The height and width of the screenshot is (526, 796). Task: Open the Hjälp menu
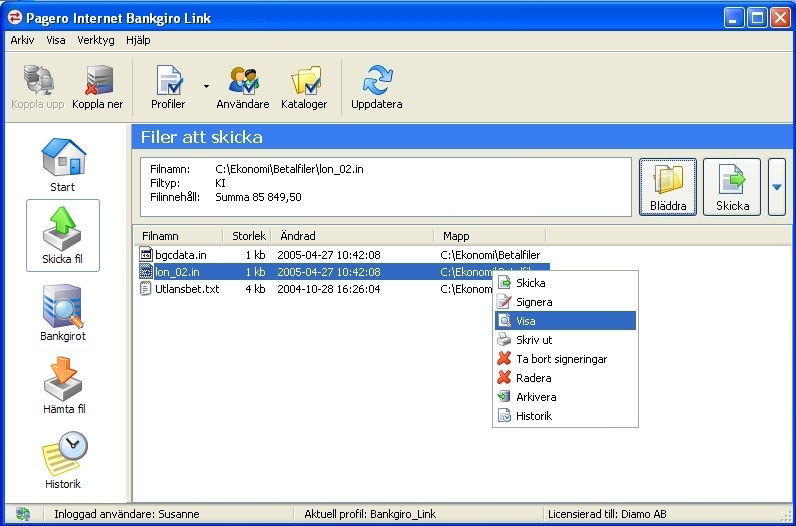(x=138, y=40)
